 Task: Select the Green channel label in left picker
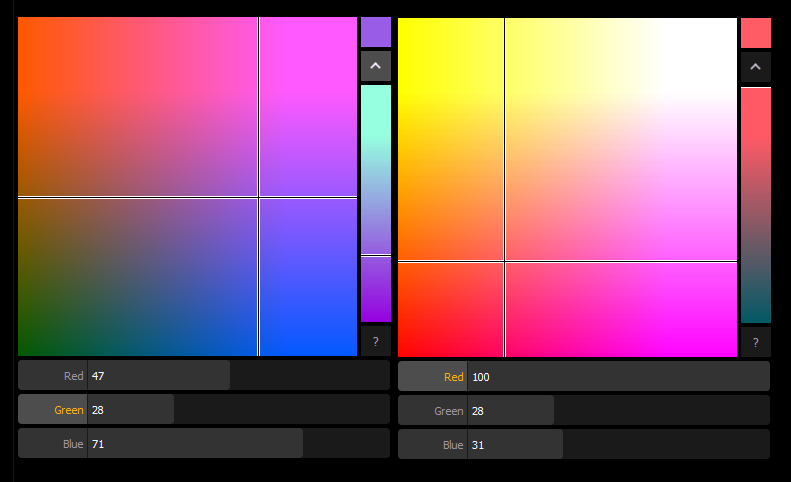53,410
